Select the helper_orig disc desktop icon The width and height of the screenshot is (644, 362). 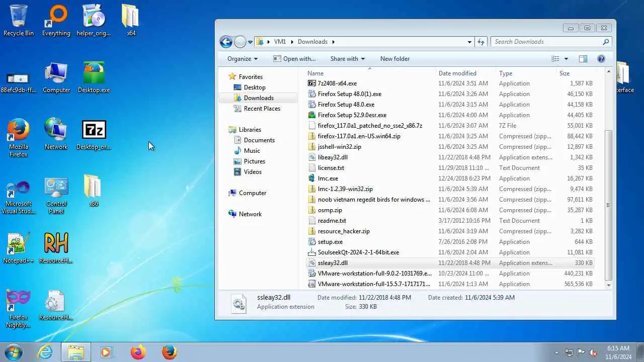pos(94,21)
